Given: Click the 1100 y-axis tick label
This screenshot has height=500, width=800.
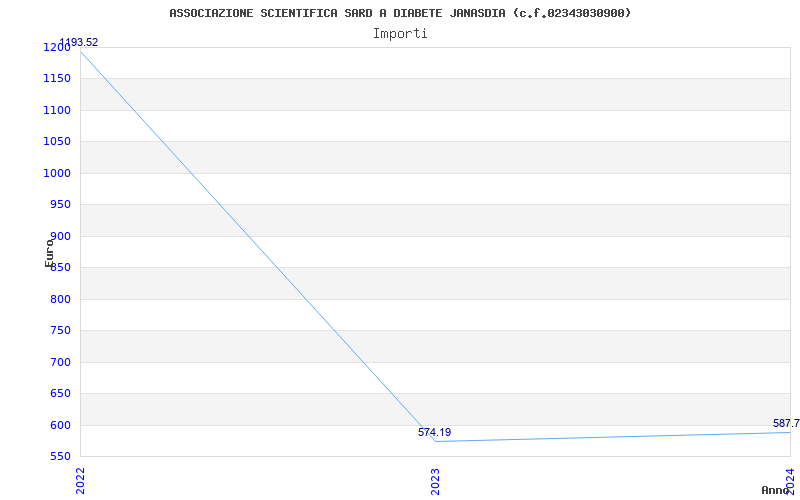Looking at the screenshot, I should tap(57, 110).
